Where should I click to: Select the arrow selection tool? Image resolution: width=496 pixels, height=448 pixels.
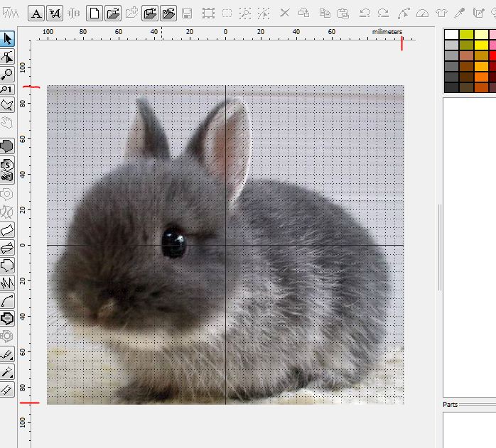(x=7, y=38)
